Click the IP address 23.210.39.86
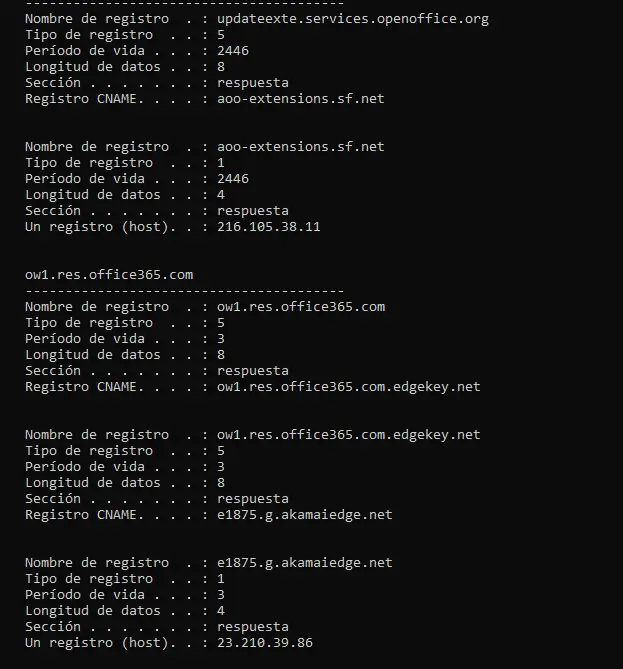The image size is (623, 669). coord(264,642)
